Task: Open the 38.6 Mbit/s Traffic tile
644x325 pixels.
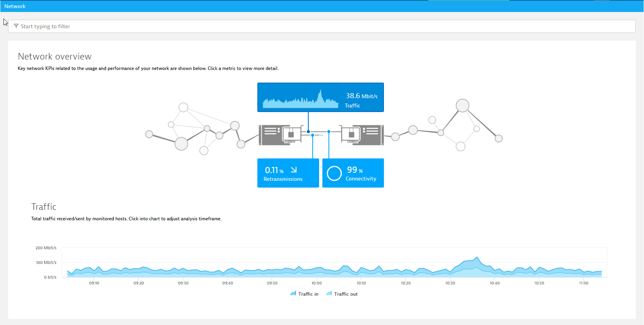Action: pos(321,97)
